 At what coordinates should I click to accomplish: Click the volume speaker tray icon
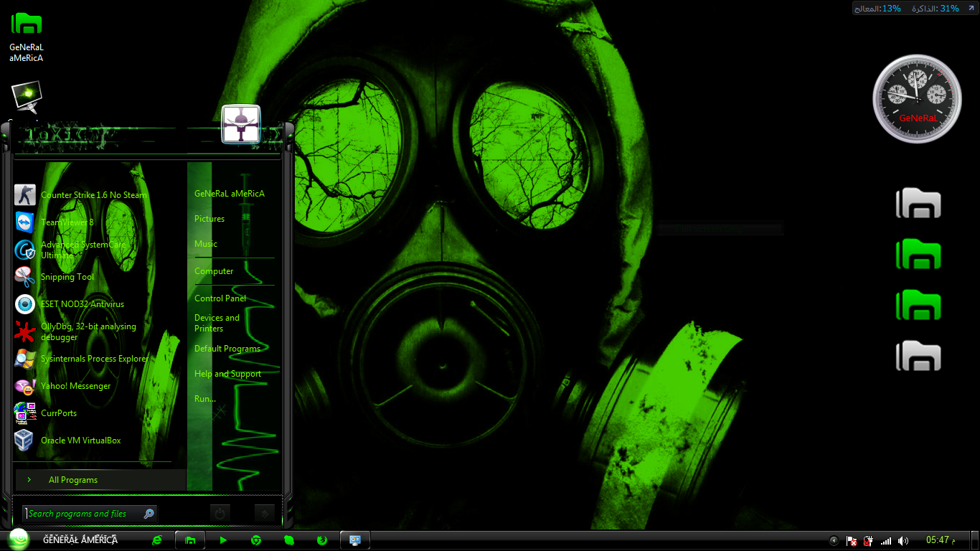coord(903,541)
